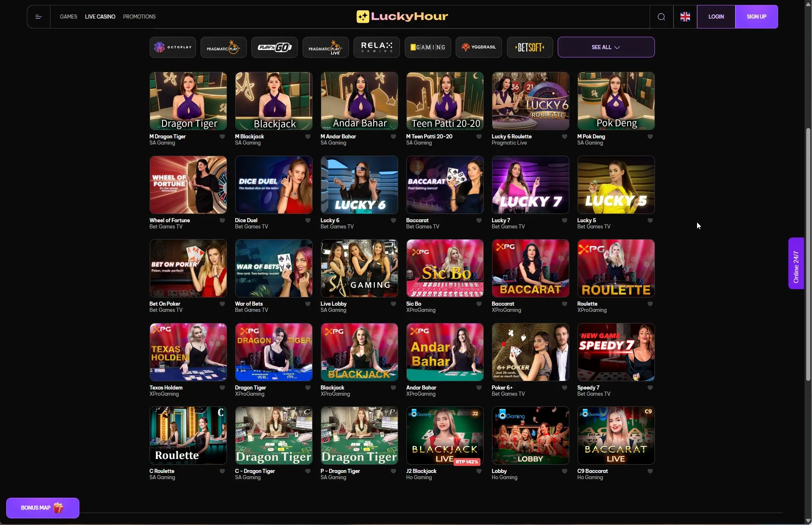Favorite Poker 6+ heart icon
Image resolution: width=812 pixels, height=525 pixels.
click(565, 388)
